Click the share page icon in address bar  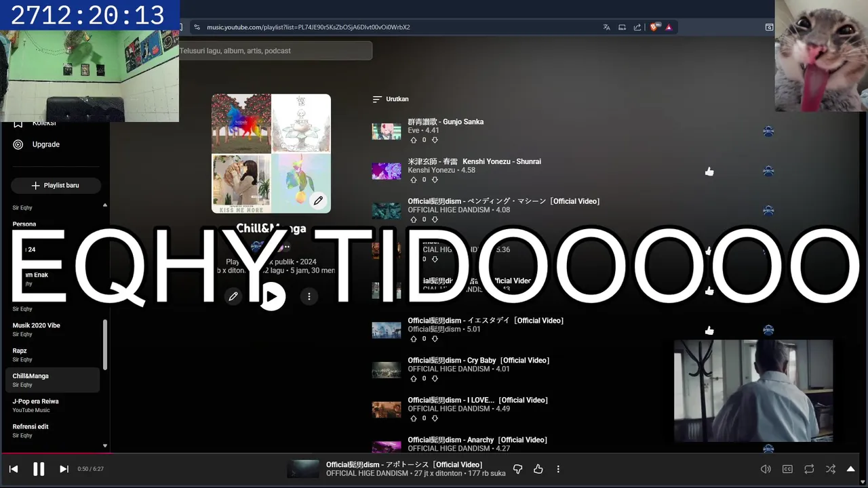coord(637,27)
